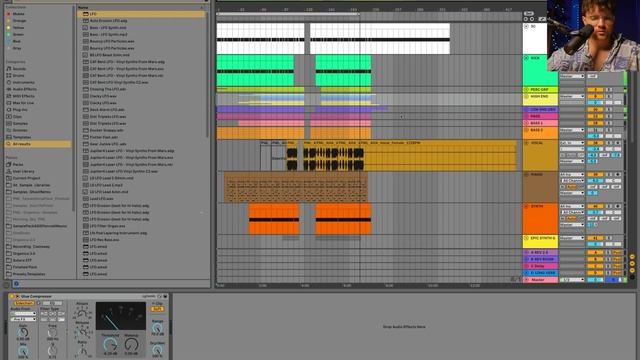Open the HIGH END track output dropdown
640x360 pixels.
click(571, 96)
